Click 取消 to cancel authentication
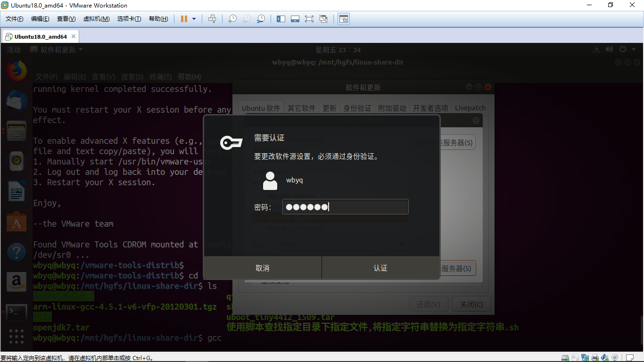 coord(263,268)
